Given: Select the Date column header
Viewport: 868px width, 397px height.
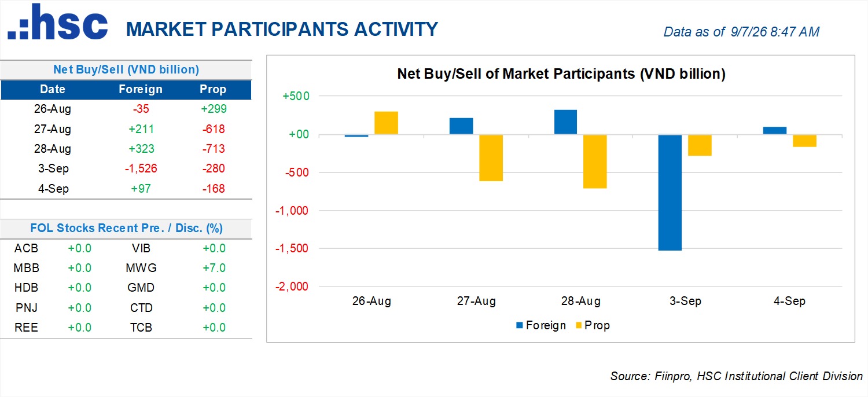Looking at the screenshot, I should coord(53,90).
